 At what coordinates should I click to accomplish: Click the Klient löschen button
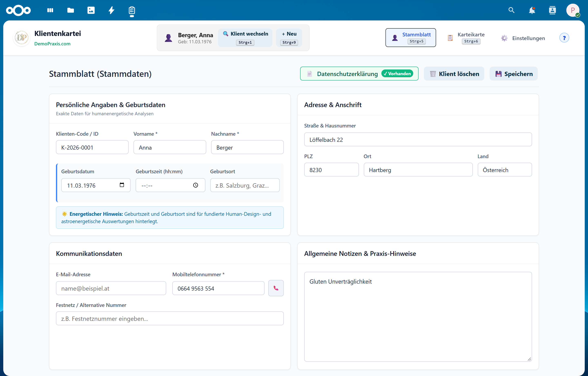[454, 74]
